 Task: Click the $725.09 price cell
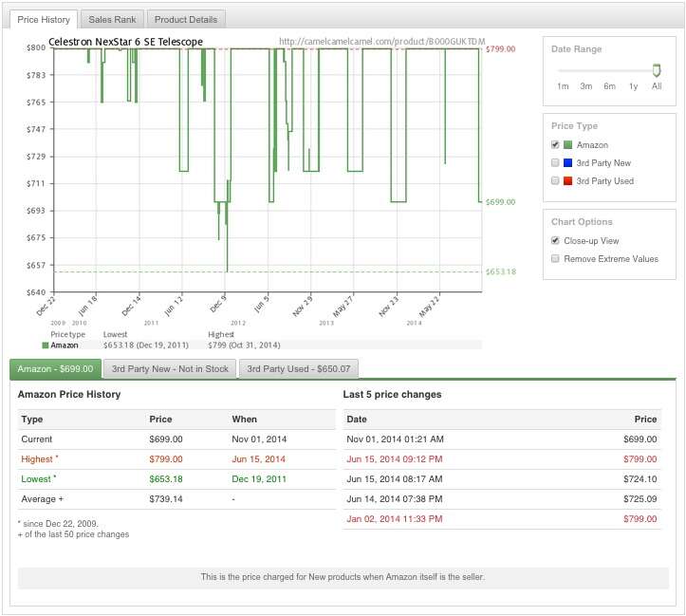(640, 499)
